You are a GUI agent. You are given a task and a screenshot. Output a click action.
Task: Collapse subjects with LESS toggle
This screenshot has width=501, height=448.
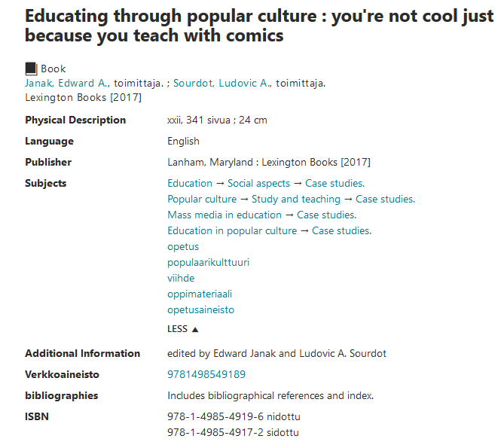183,329
